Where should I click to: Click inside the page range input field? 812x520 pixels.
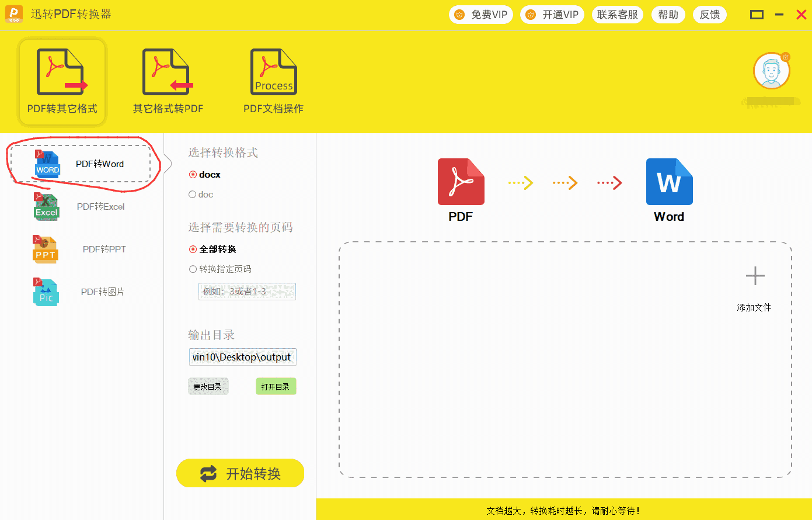tap(247, 291)
